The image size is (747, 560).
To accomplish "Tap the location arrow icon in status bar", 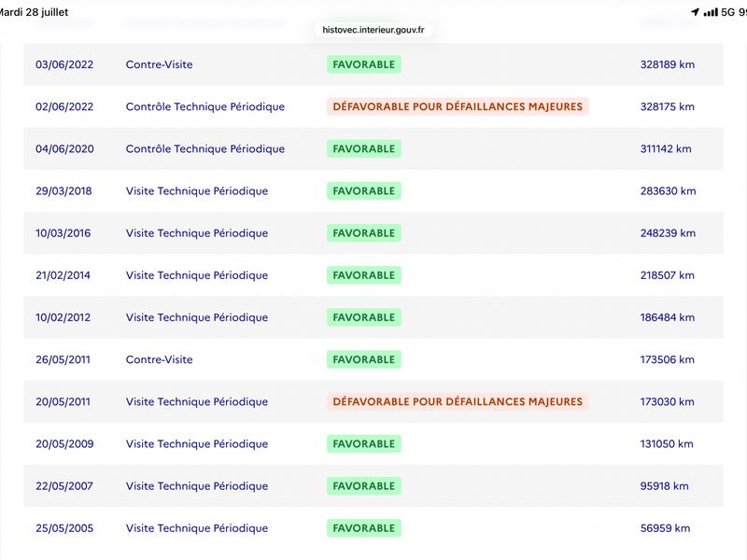I will [695, 12].
